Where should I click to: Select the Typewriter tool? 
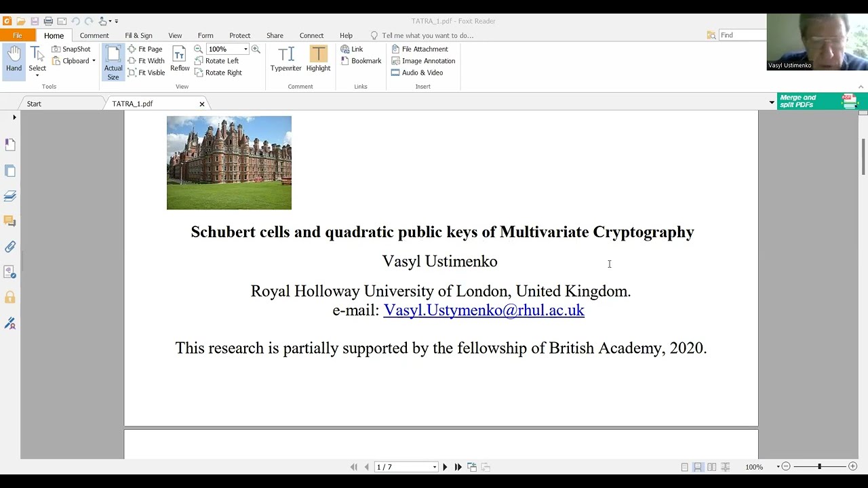[285, 59]
